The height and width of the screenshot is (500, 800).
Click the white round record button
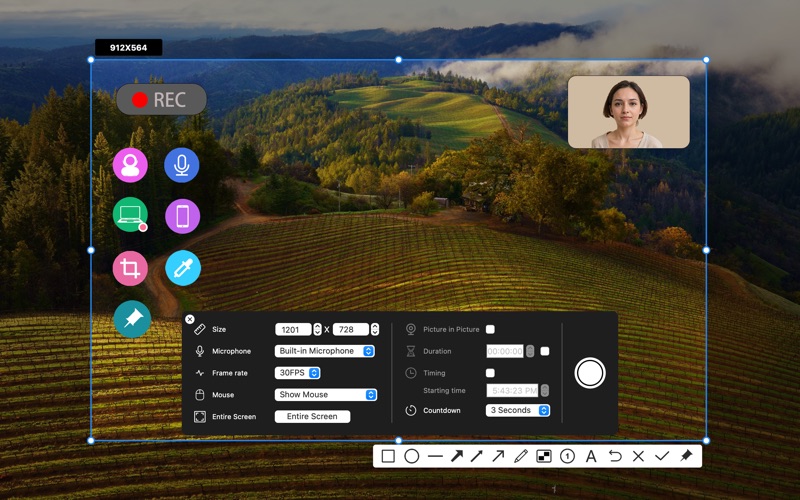[x=590, y=373]
